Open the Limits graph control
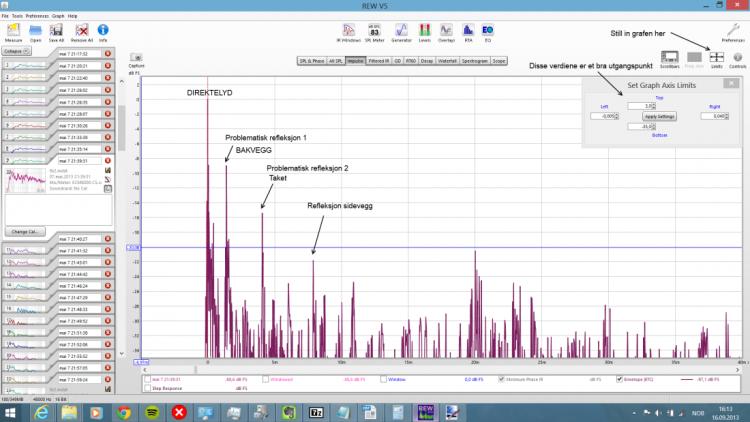 pyautogui.click(x=716, y=58)
